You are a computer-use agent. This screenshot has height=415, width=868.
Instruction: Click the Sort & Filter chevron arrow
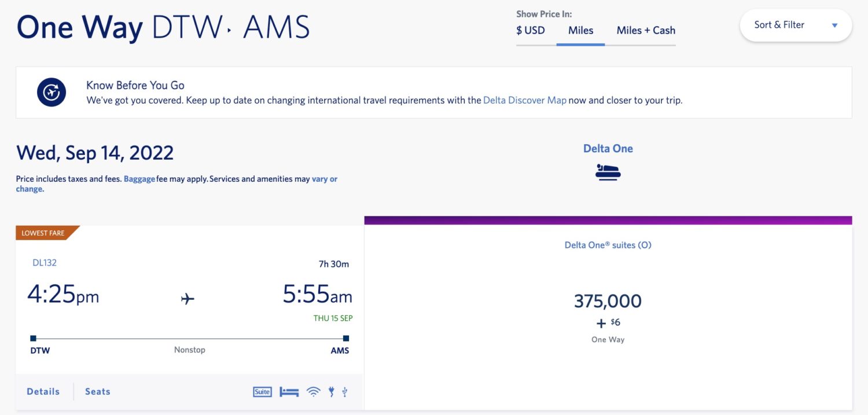pos(834,25)
